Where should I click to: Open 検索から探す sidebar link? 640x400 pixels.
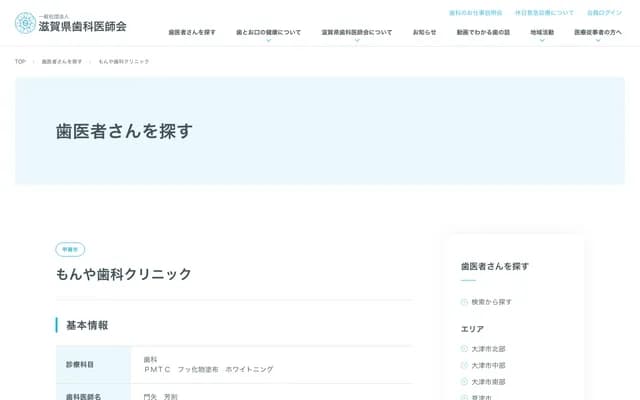tap(491, 302)
